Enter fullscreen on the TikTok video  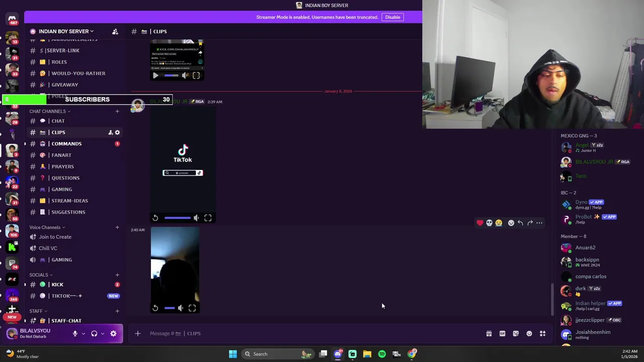(x=208, y=218)
